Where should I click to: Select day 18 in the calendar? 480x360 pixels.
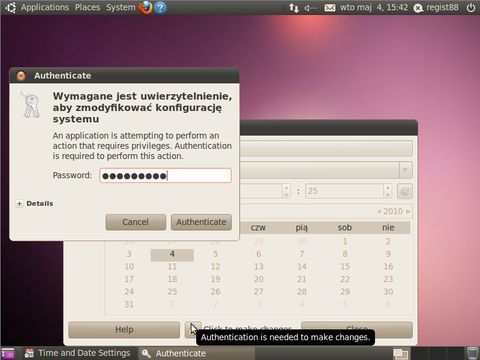tap(172, 279)
